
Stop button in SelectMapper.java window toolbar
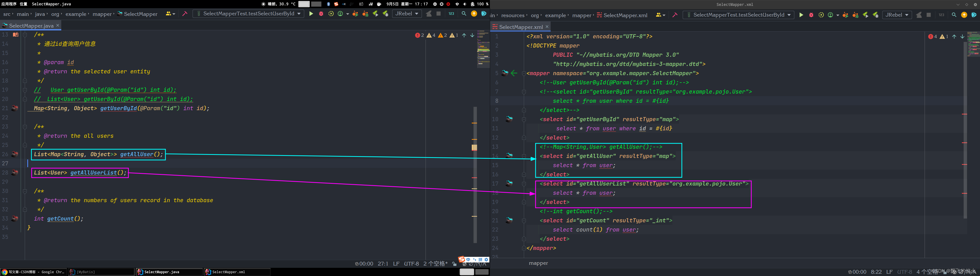[x=439, y=14]
